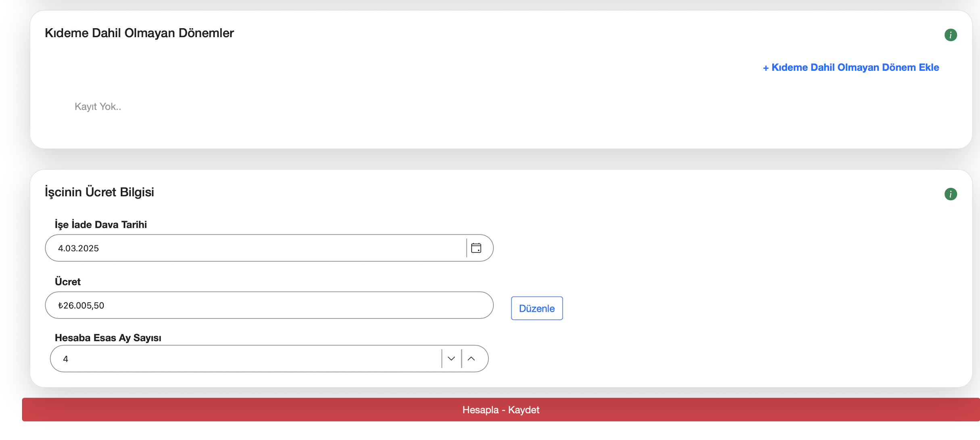Click the plus sign before Kıdeme Dönem Ekle
Image resolution: width=980 pixels, height=440 pixels.
tap(765, 68)
